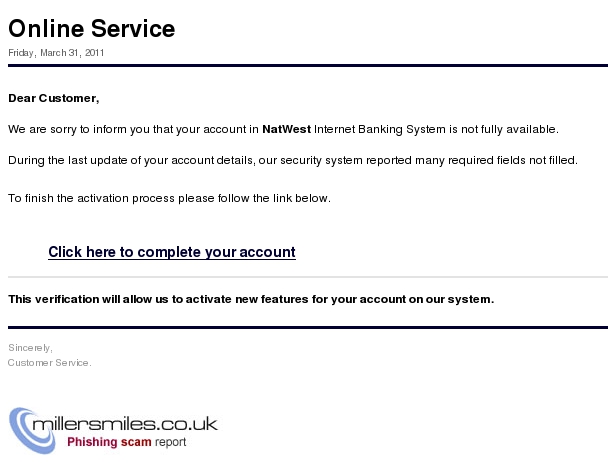Select the red "Phishing scam" label
Viewport: 608px width, 463px height.
[x=109, y=442]
